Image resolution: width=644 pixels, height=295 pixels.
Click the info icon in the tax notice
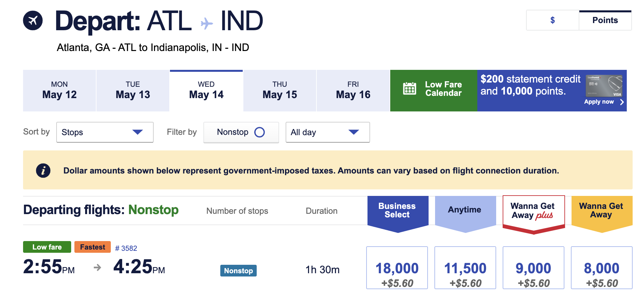point(43,171)
